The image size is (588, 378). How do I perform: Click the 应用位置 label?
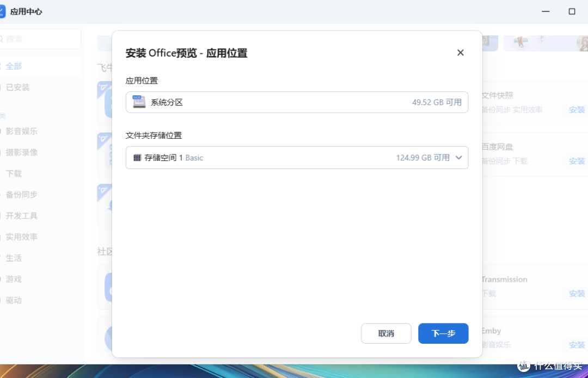[x=142, y=80]
